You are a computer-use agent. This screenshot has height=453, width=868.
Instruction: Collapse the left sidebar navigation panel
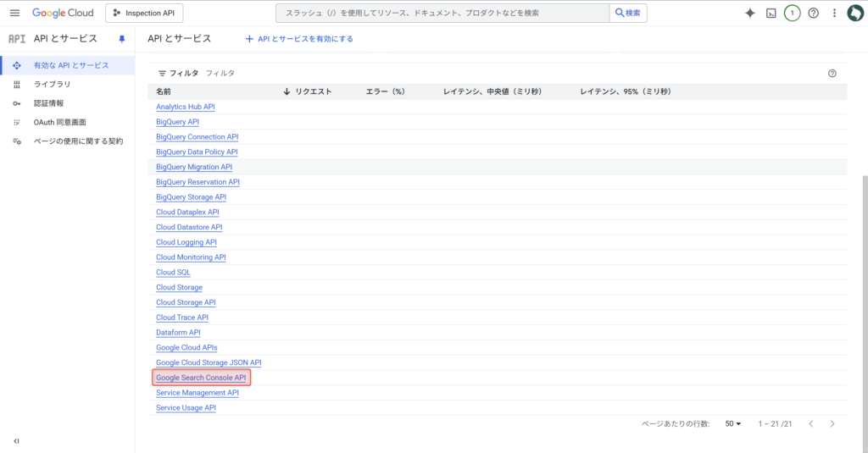16,441
